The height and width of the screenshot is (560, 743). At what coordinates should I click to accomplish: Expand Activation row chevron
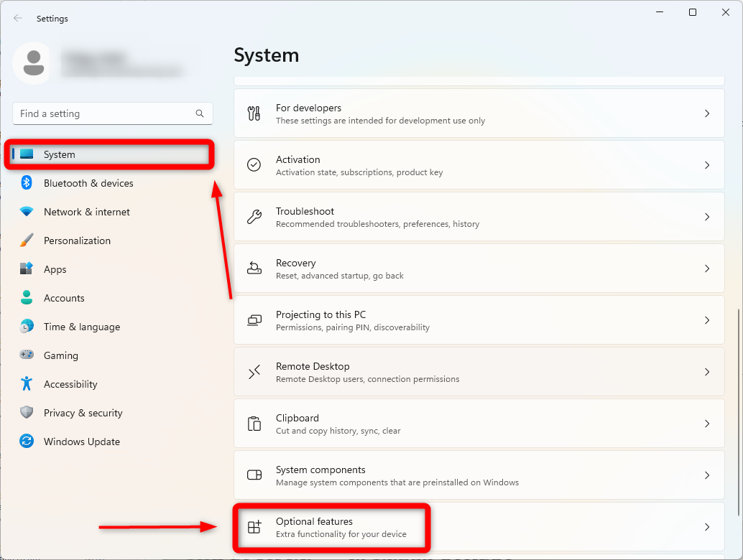point(706,165)
